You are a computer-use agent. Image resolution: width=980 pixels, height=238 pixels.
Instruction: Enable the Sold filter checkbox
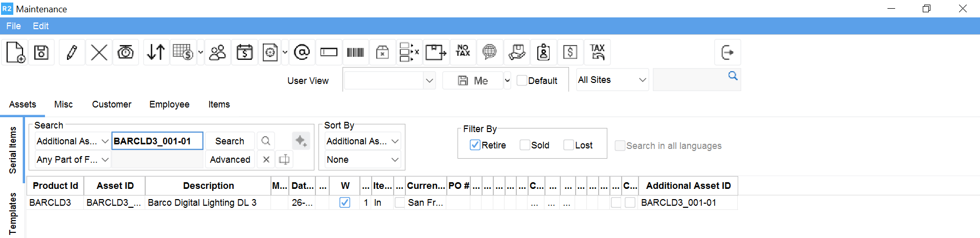pyautogui.click(x=525, y=145)
